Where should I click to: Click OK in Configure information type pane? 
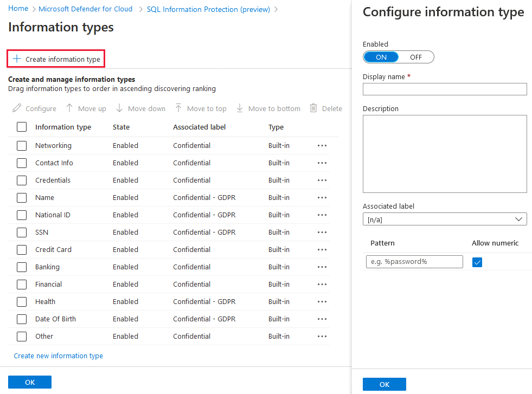(x=384, y=384)
